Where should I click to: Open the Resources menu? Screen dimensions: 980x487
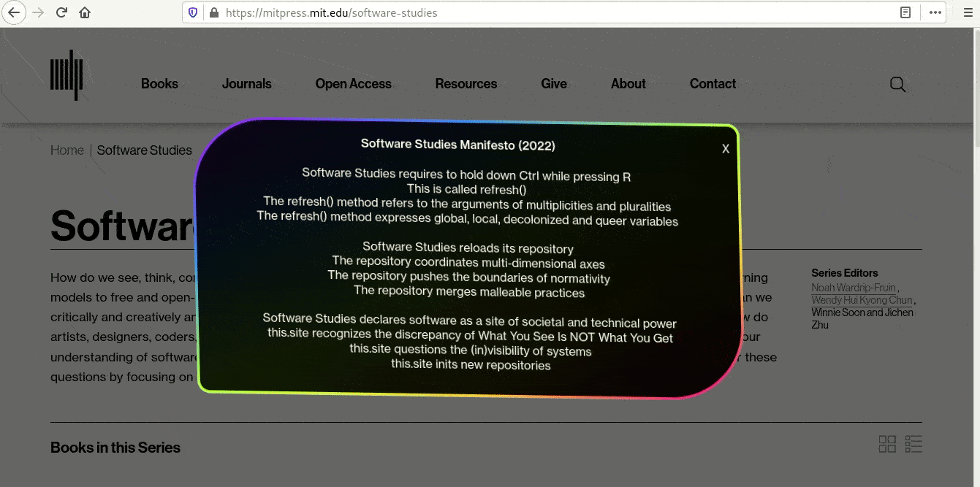pyautogui.click(x=466, y=84)
